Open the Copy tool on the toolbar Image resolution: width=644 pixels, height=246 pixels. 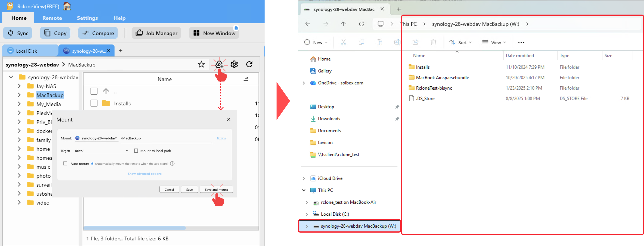tap(55, 33)
